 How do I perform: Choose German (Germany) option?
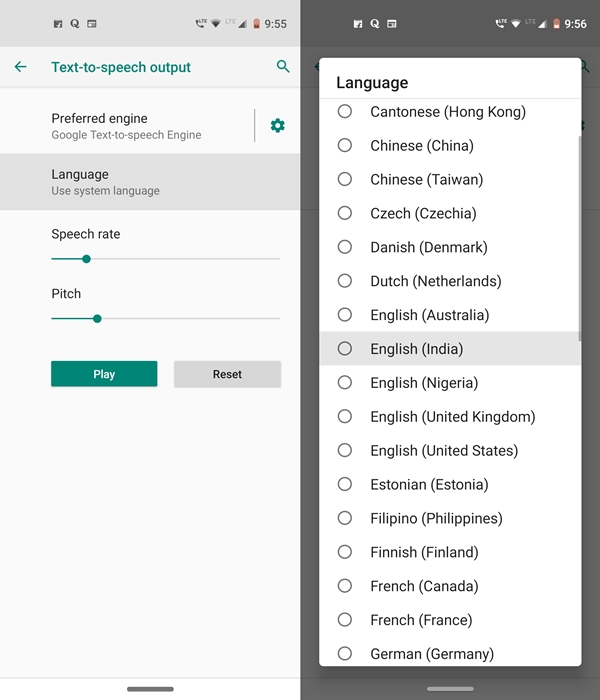(450, 652)
